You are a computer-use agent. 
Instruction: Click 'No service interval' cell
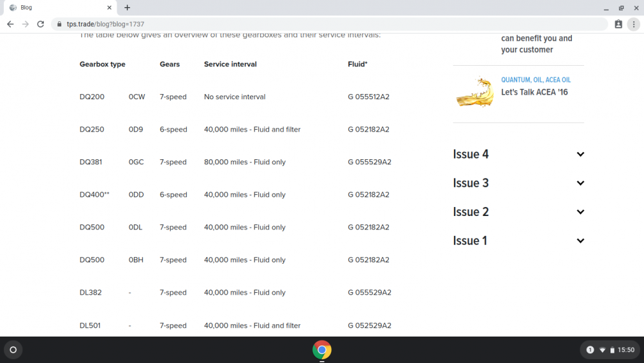tap(234, 97)
